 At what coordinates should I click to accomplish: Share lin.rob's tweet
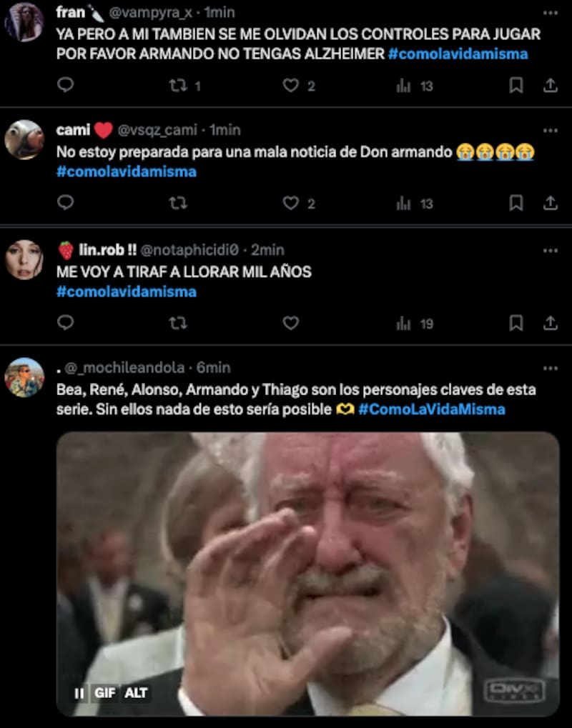(551, 324)
